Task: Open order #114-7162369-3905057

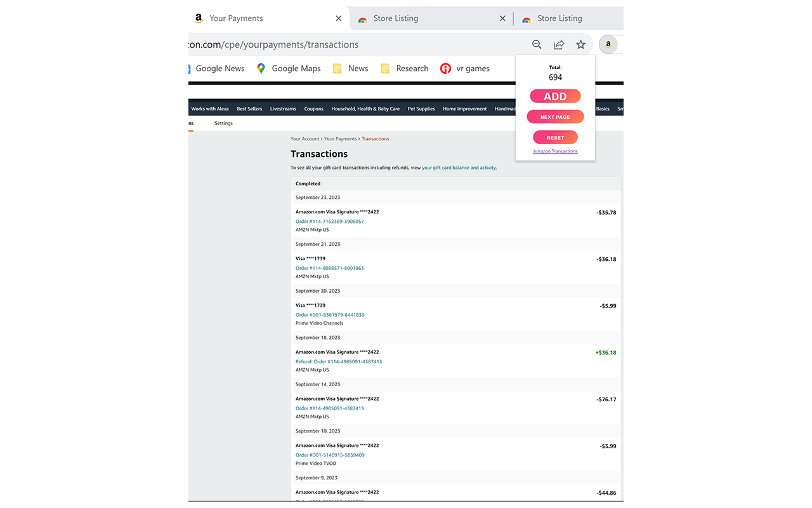Action: coord(330,222)
